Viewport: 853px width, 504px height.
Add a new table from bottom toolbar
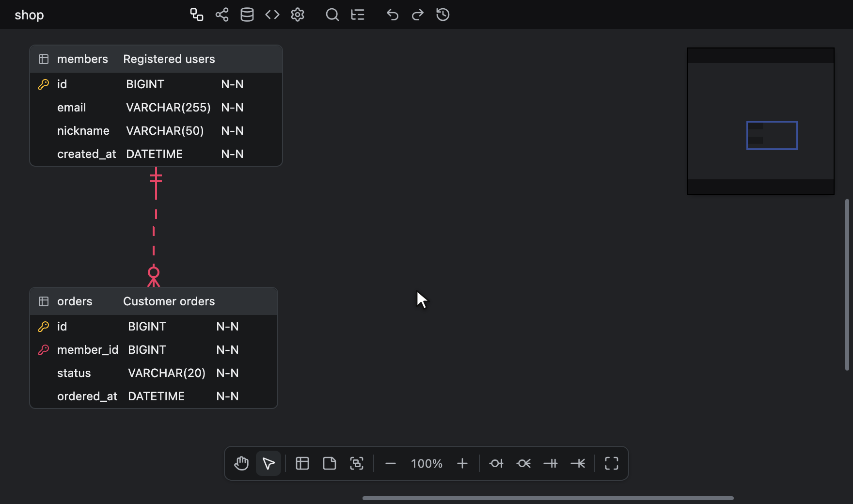(x=302, y=463)
